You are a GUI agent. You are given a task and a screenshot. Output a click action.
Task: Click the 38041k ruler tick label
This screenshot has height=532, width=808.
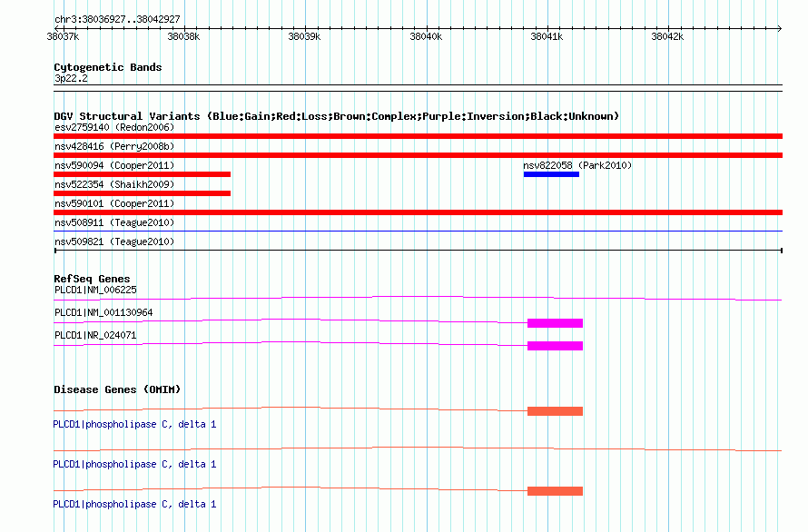tap(547, 36)
